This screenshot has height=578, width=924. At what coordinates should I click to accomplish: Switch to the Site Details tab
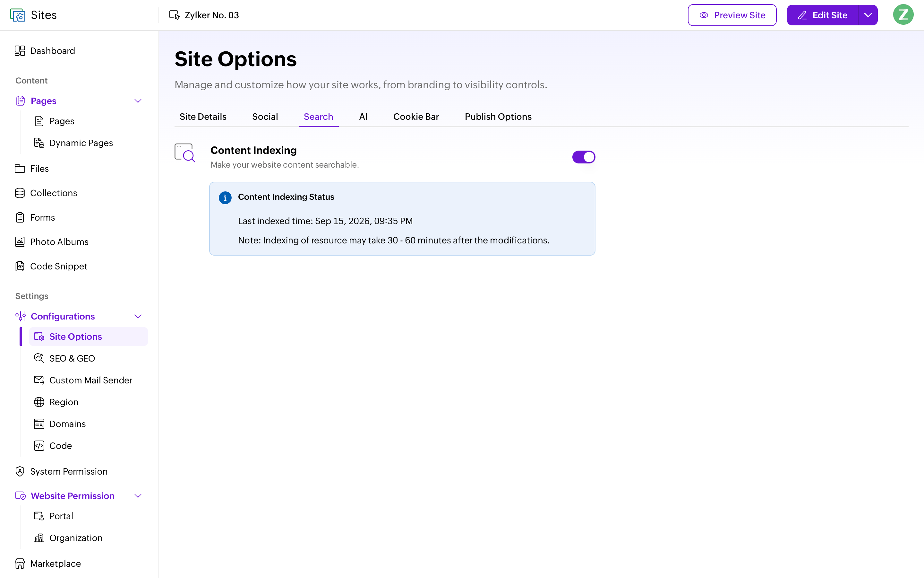point(203,117)
